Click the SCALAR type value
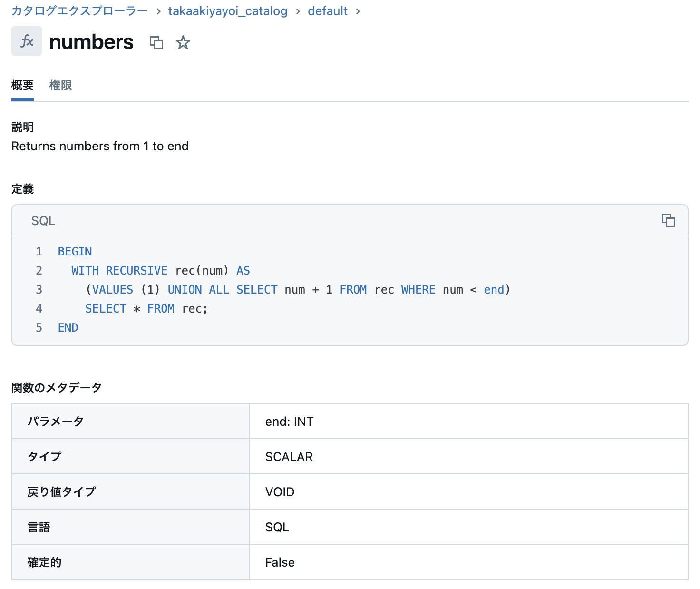The height and width of the screenshot is (589, 700). [x=289, y=457]
